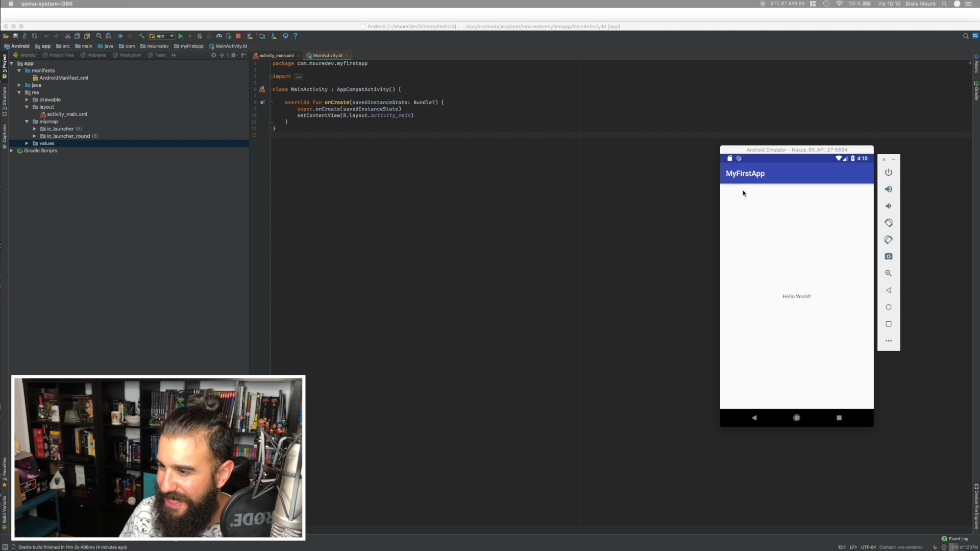The height and width of the screenshot is (551, 980).
Task: Select the Project Files view tab
Action: click(x=58, y=55)
